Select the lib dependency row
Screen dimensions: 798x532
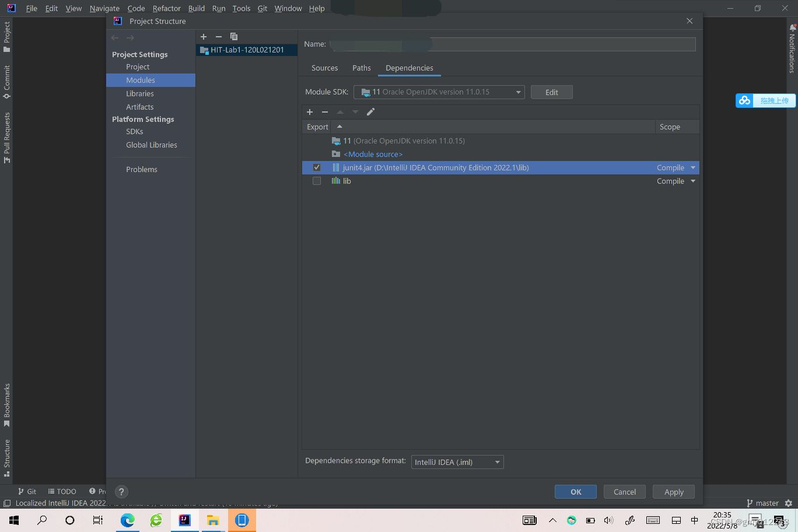point(501,181)
